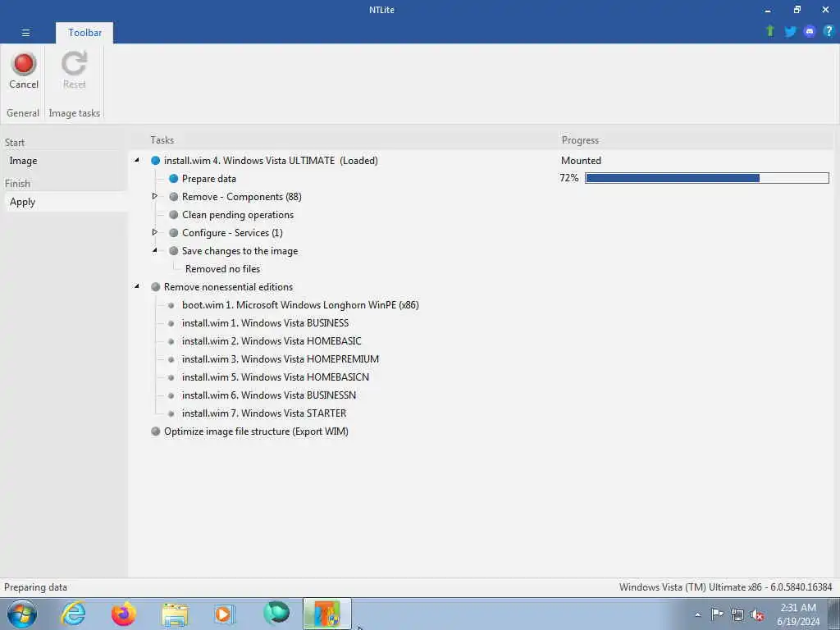Click grey dot beside Configure - Services
Screen dimensions: 840x630
pyautogui.click(x=174, y=232)
